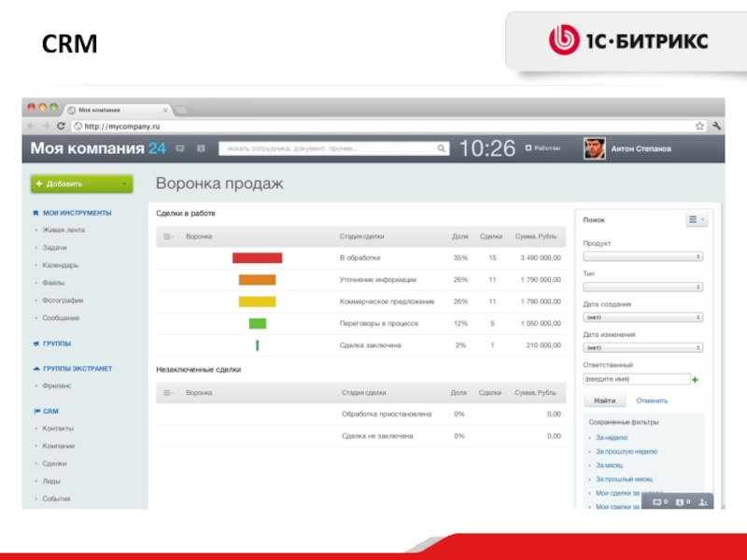Click the notifications counter icon in bottom bar
747x560 pixels.
pos(683,502)
